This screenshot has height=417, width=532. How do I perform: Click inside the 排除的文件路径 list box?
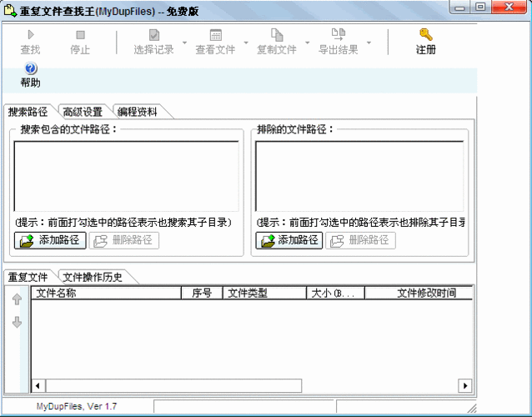[x=359, y=176]
